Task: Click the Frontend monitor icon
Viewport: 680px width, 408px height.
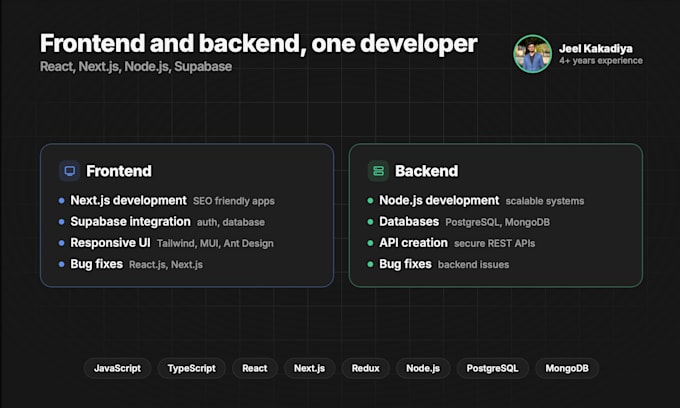Action: point(69,171)
